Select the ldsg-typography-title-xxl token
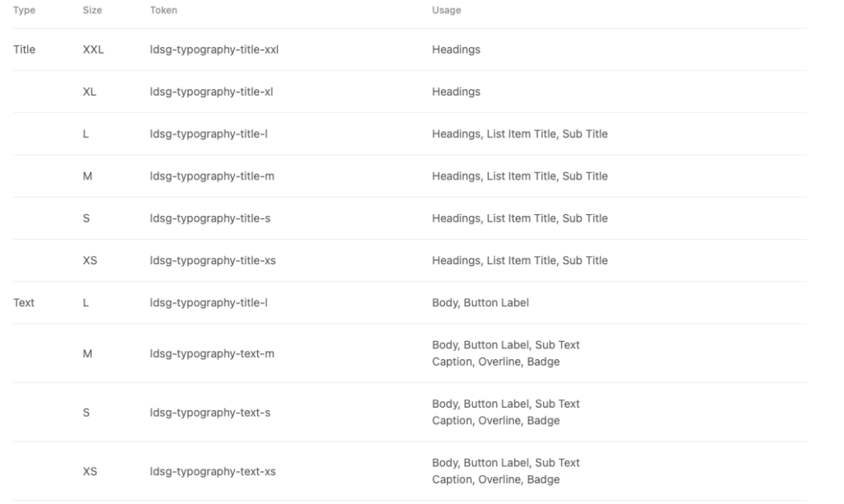 click(x=214, y=50)
